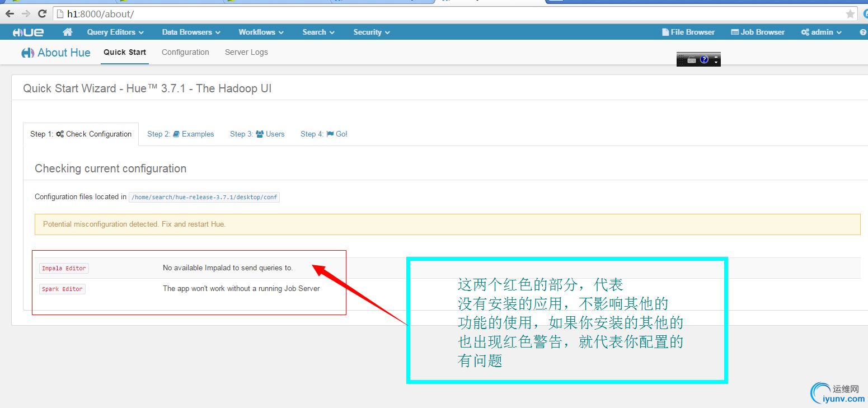Viewport: 868px width, 408px height.
Task: Open the File Browser
Action: (x=688, y=32)
